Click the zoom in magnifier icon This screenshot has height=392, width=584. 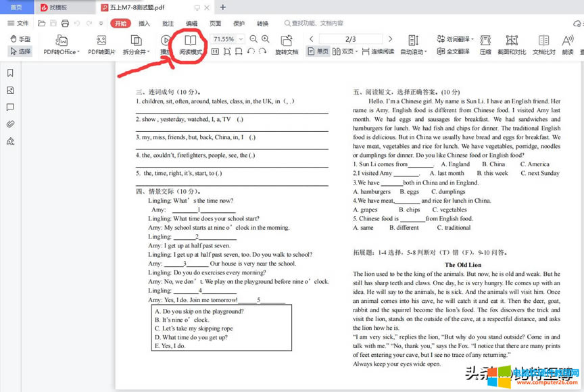pyautogui.click(x=265, y=39)
